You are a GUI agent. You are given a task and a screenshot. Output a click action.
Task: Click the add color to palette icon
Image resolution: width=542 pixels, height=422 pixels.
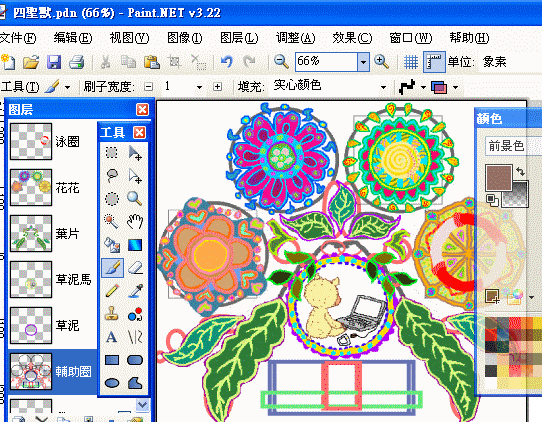pos(492,296)
